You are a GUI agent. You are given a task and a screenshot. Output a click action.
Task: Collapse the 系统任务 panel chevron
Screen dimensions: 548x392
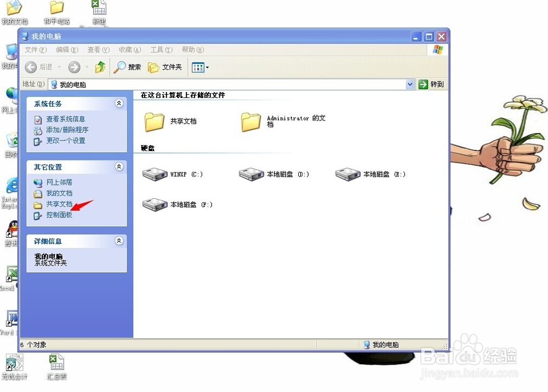click(x=119, y=103)
